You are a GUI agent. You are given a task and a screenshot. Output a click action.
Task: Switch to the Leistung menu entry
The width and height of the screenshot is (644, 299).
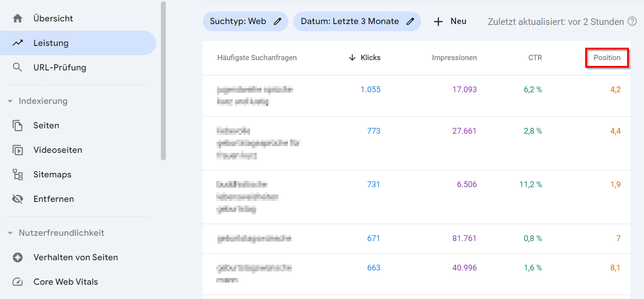50,43
